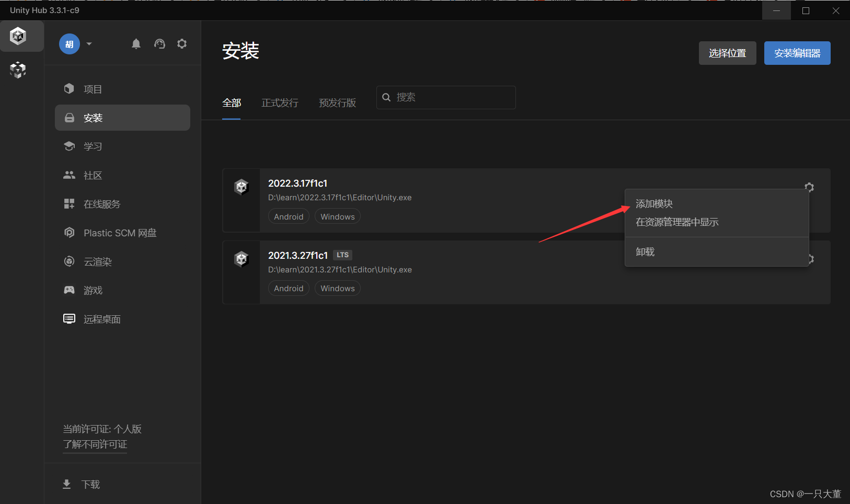Click Unity icon of 2022.3.17f1c1 install

click(242, 187)
